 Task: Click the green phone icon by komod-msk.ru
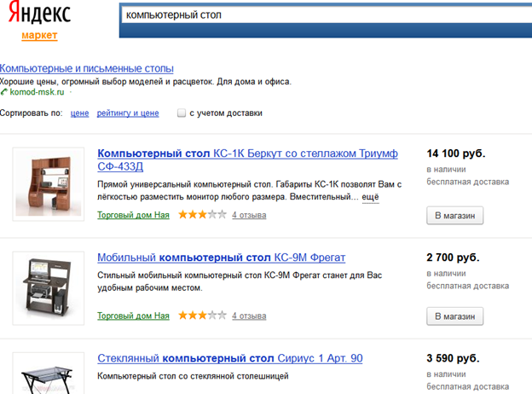tap(3, 92)
